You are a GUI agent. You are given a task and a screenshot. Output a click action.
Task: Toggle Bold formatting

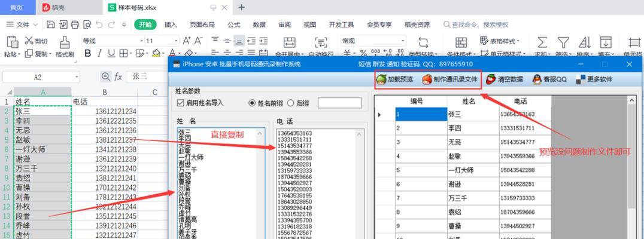coord(87,53)
